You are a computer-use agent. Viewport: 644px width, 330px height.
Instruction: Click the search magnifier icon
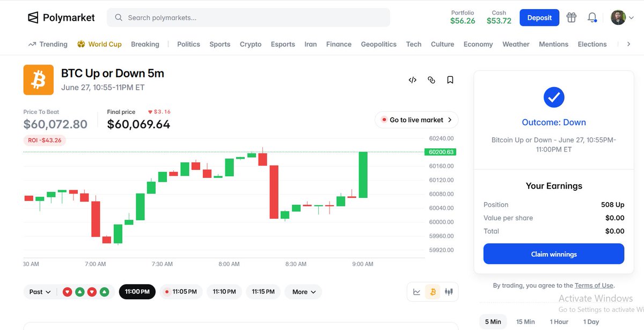pos(119,18)
